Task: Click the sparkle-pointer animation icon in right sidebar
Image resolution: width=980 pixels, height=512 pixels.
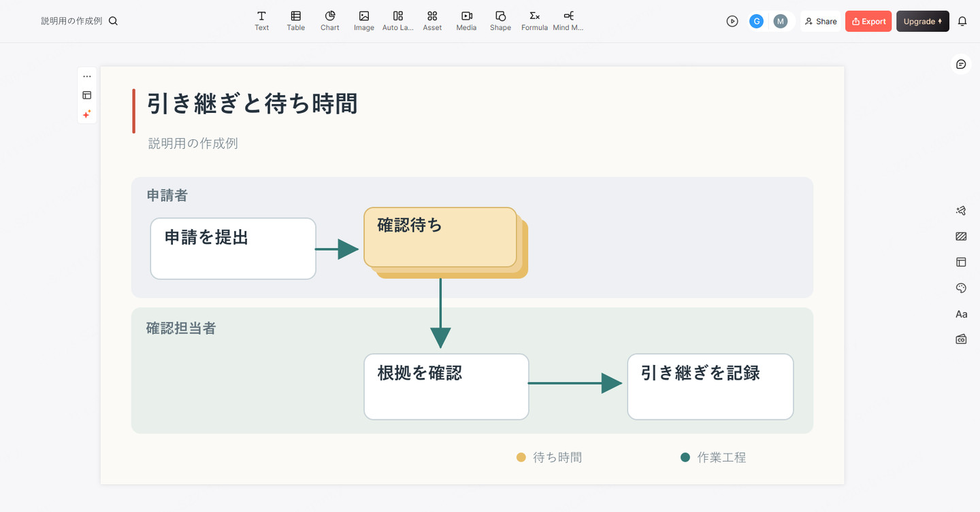Action: [961, 211]
